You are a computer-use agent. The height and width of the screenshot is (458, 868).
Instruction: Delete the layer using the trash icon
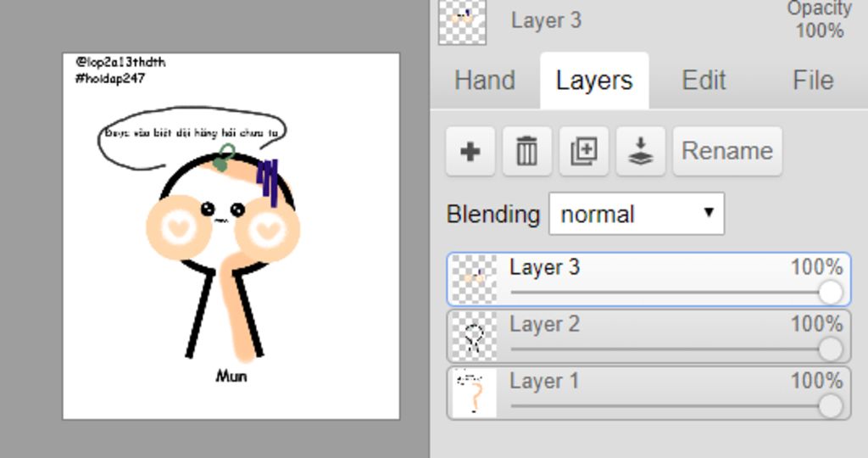point(526,151)
